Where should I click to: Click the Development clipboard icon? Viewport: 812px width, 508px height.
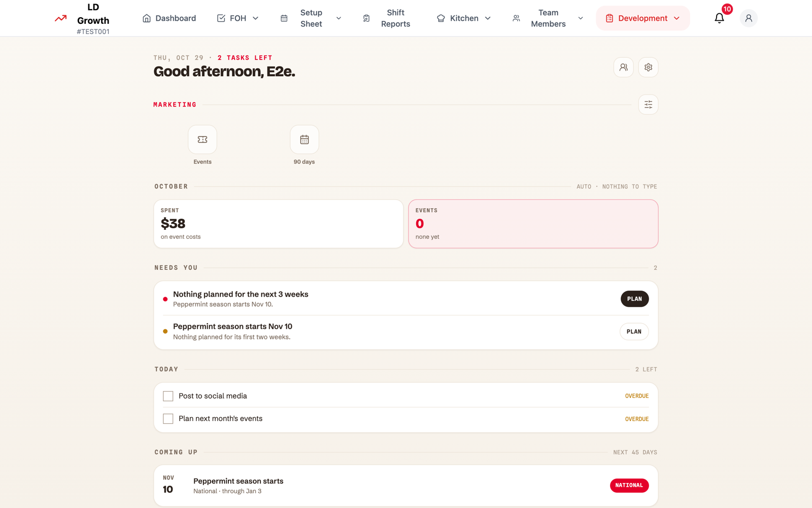click(x=610, y=18)
